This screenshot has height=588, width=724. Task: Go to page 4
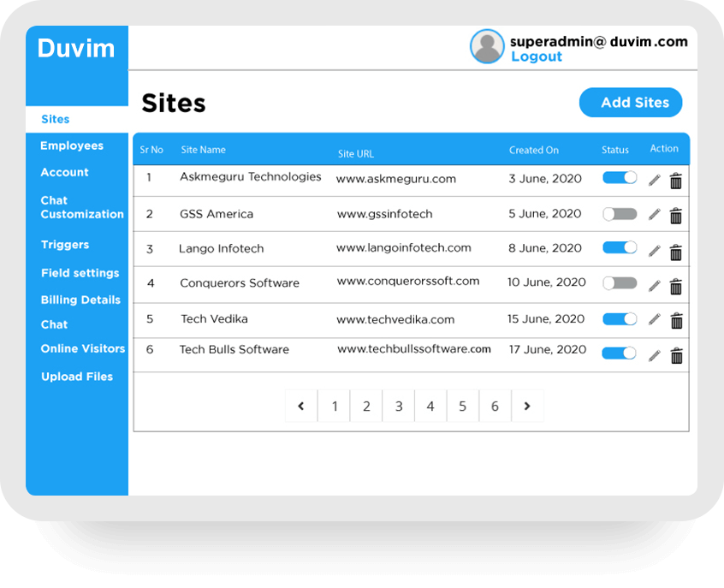click(430, 406)
